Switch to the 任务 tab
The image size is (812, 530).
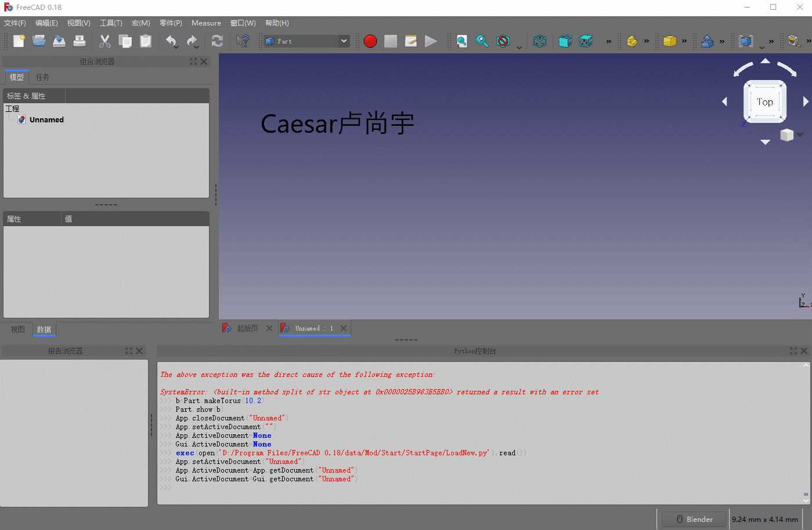[42, 77]
